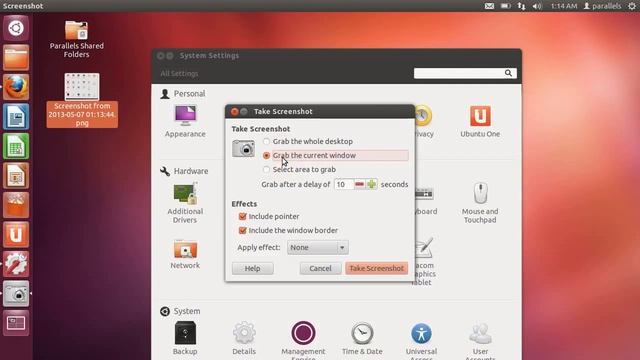The height and width of the screenshot is (360, 640).
Task: Open the system gear menu
Action: (631, 6)
